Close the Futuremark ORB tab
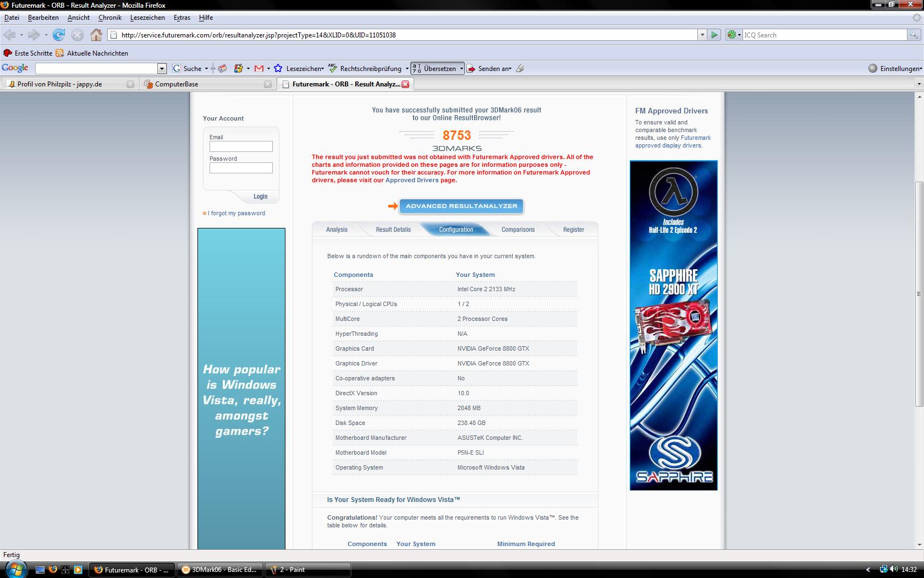 405,84
